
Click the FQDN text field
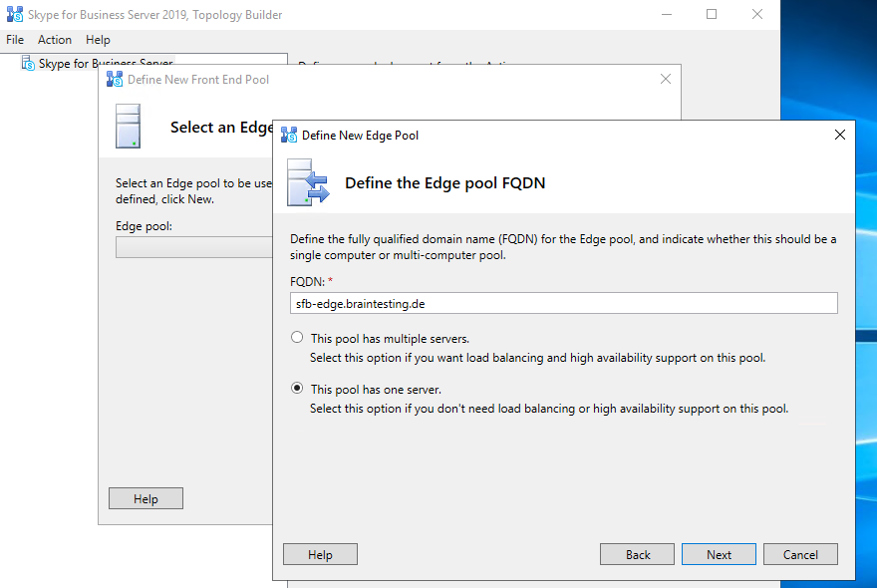(x=563, y=304)
